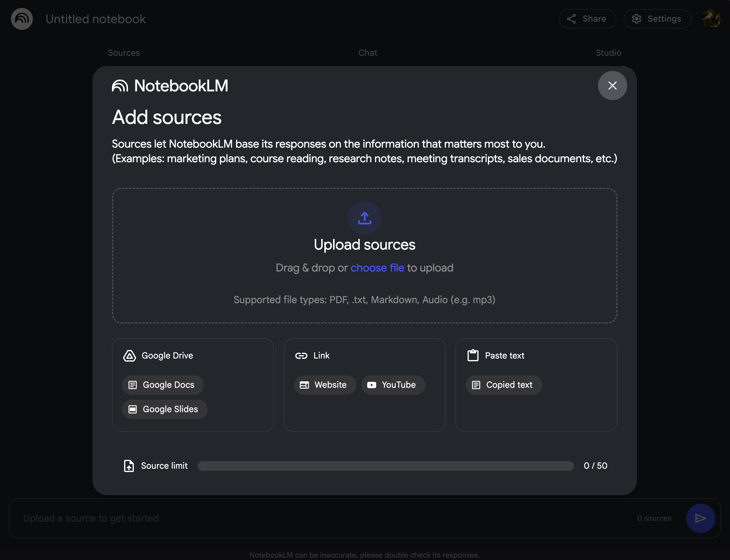Click the Link chain icon
This screenshot has width=730, height=560.
pyautogui.click(x=301, y=356)
